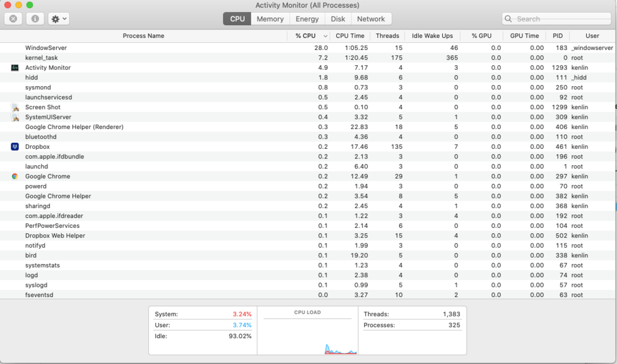Image resolution: width=617 pixels, height=364 pixels.
Task: Click the stop process X icon
Action: tap(13, 19)
